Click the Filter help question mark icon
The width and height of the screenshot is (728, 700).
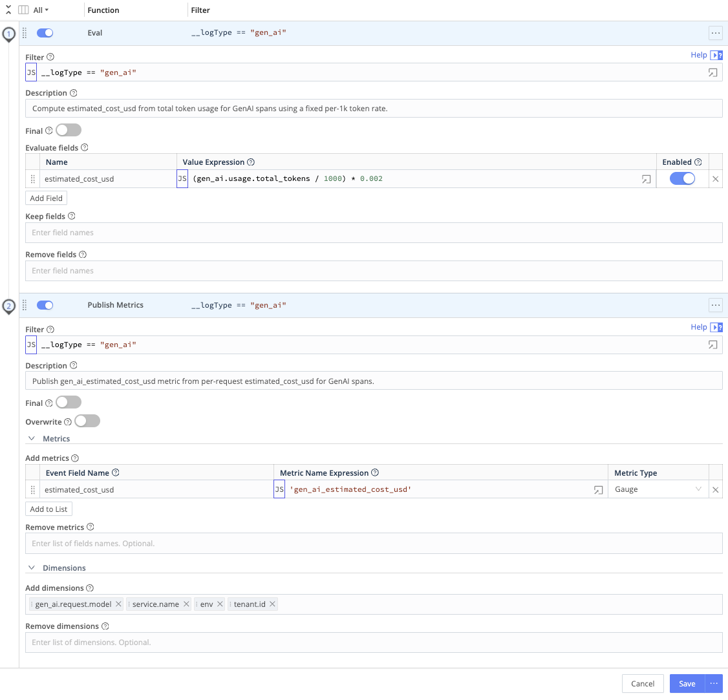[49, 57]
